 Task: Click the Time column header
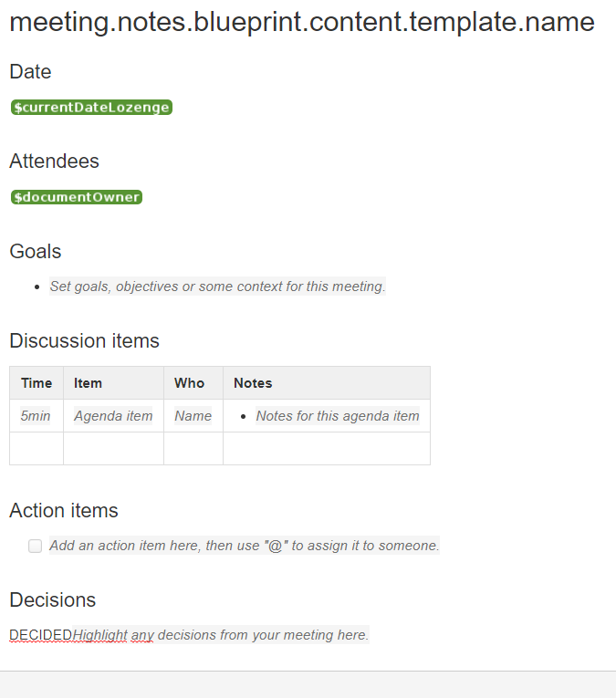pos(37,383)
